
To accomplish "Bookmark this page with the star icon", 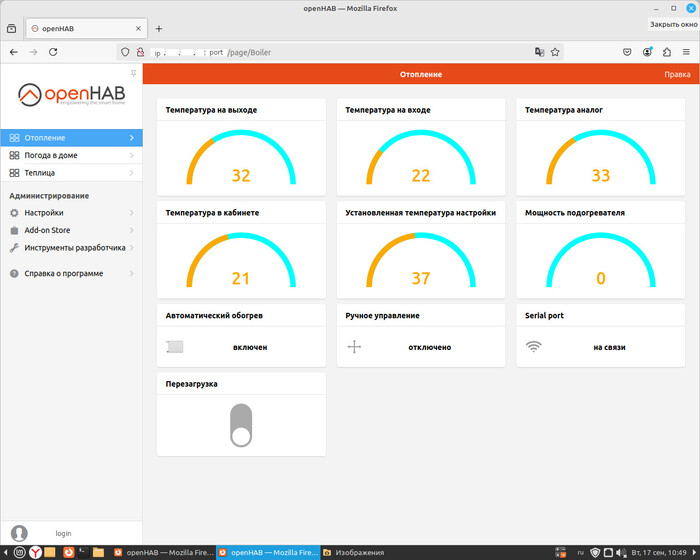I will pos(556,52).
